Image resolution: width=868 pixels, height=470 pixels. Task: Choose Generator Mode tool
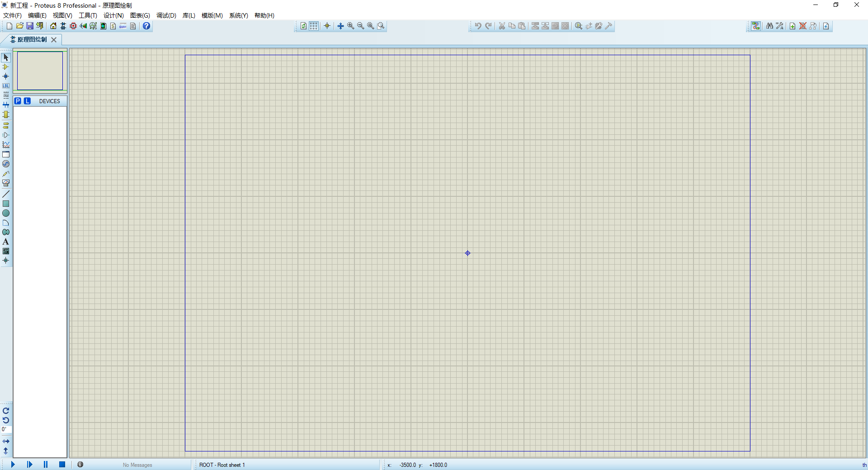click(x=6, y=164)
